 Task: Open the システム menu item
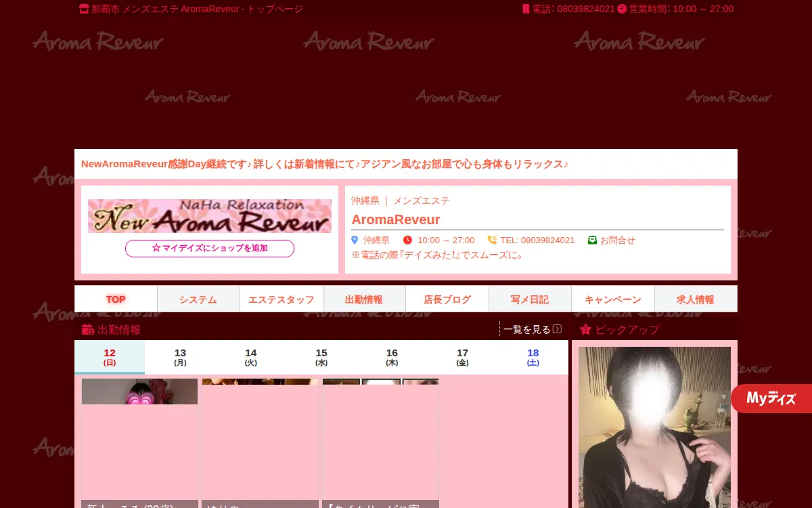click(198, 299)
